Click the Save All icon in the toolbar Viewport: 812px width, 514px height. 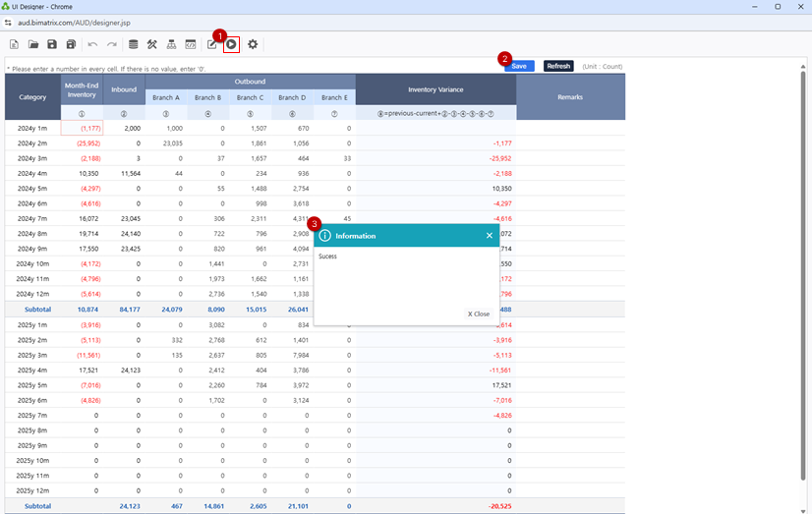[71, 44]
